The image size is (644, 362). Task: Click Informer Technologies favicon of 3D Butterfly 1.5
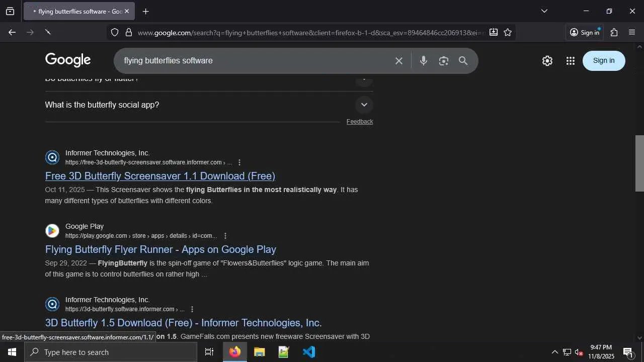click(x=52, y=304)
